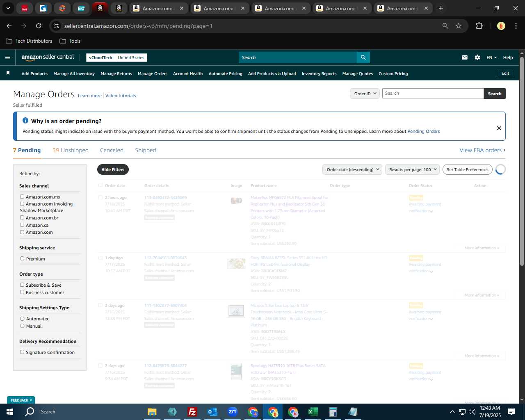Open a new browser tab with the plus button

[441, 8]
